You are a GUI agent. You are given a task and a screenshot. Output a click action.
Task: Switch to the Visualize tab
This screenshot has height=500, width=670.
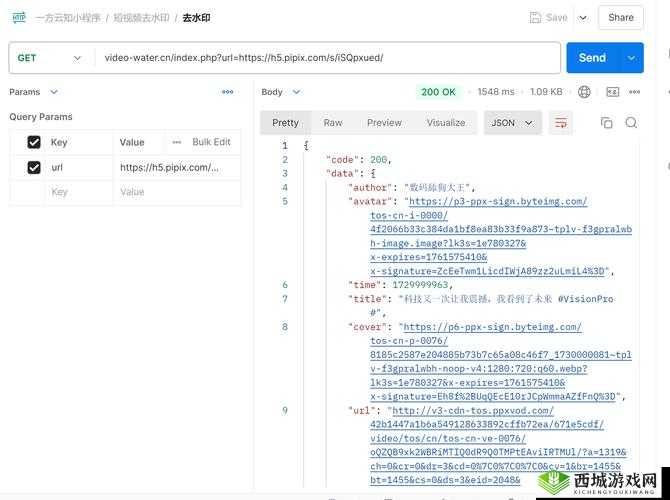[x=446, y=123]
